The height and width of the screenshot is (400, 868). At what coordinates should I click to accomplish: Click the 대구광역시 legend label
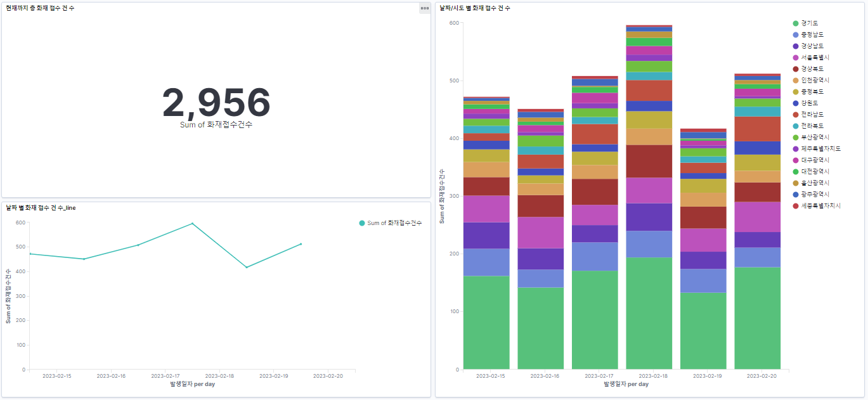coord(815,160)
